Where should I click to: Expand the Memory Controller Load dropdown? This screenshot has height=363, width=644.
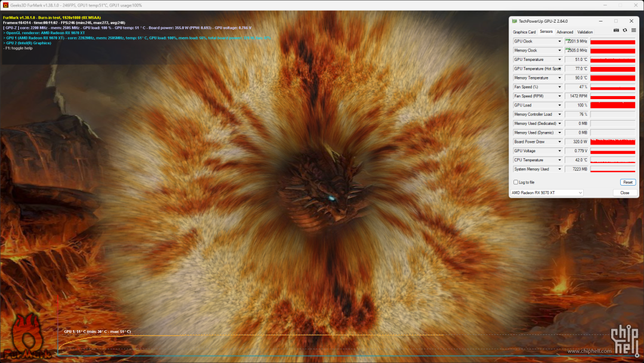pyautogui.click(x=559, y=114)
